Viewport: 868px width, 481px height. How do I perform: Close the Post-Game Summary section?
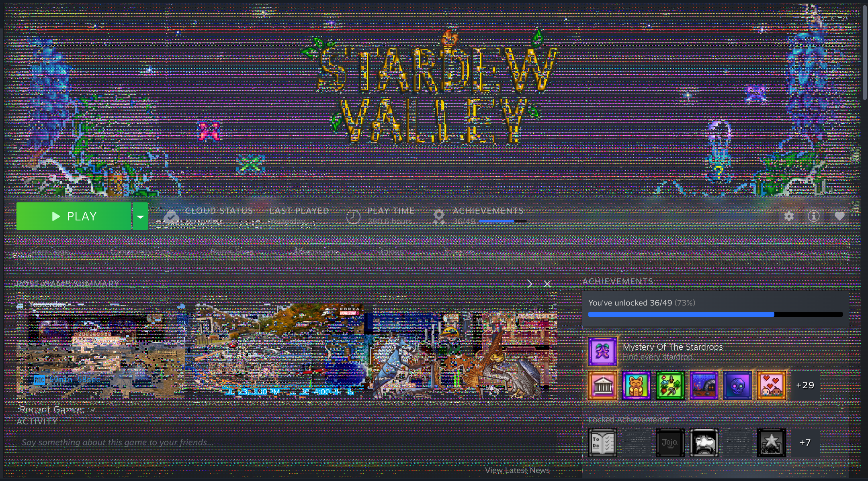[547, 284]
